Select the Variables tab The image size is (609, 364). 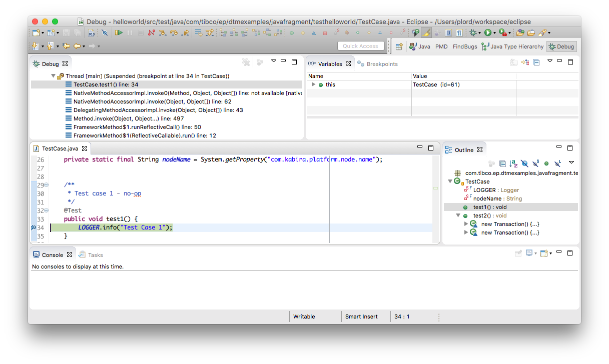coord(330,64)
